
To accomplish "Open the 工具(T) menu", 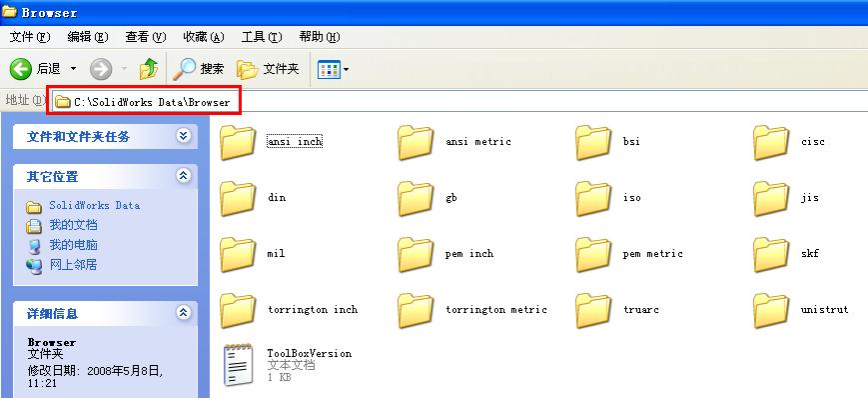I will click(262, 37).
